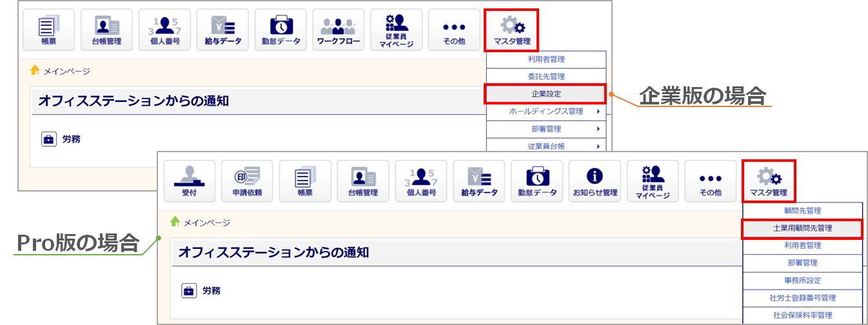Open 勤怠データ in the Pro版 toolbar

pyautogui.click(x=537, y=181)
